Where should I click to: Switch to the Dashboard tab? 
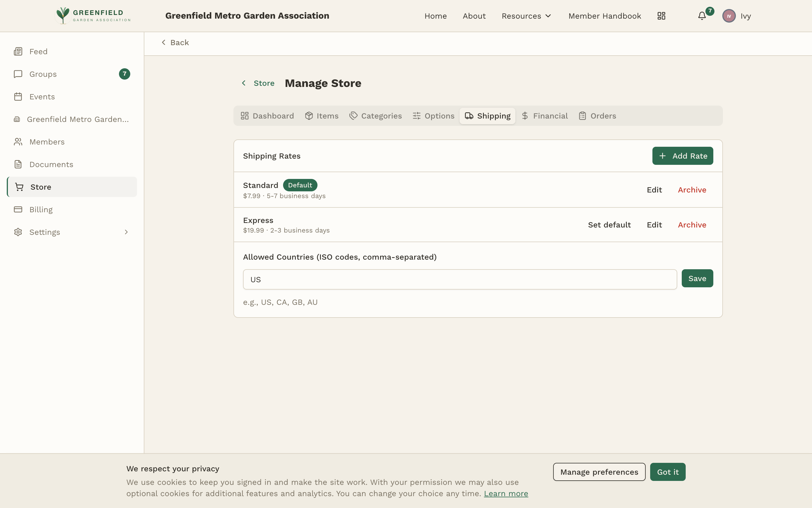(267, 116)
